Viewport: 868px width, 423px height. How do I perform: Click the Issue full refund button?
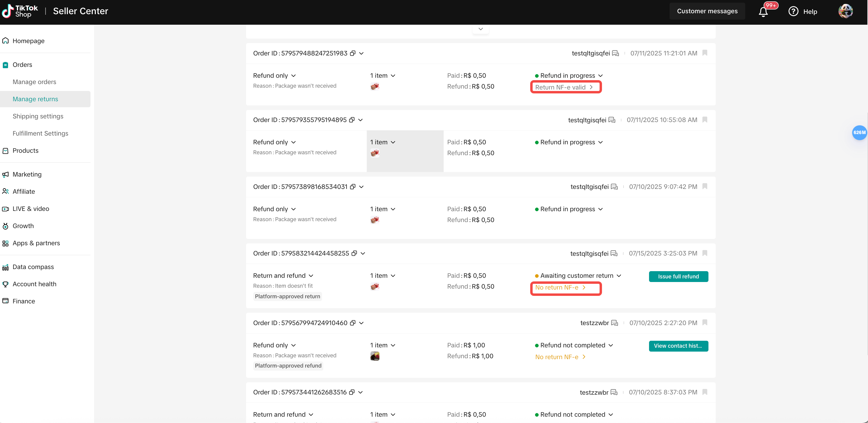678,277
